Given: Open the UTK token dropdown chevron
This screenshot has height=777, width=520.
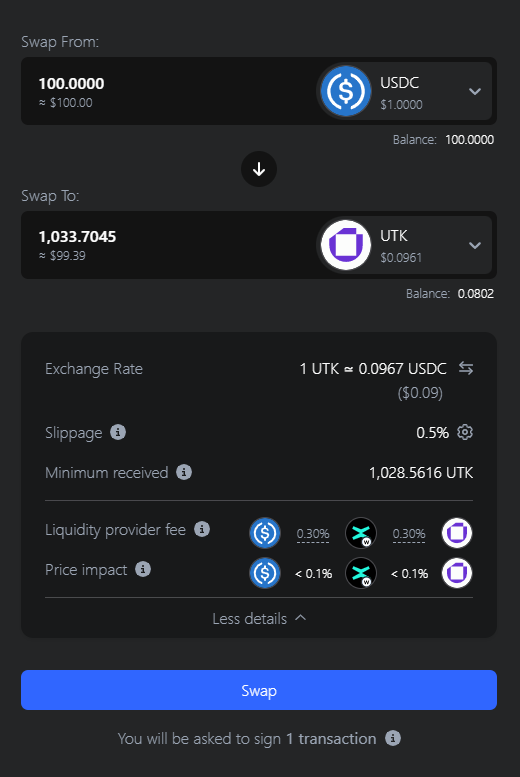Looking at the screenshot, I should tap(475, 245).
